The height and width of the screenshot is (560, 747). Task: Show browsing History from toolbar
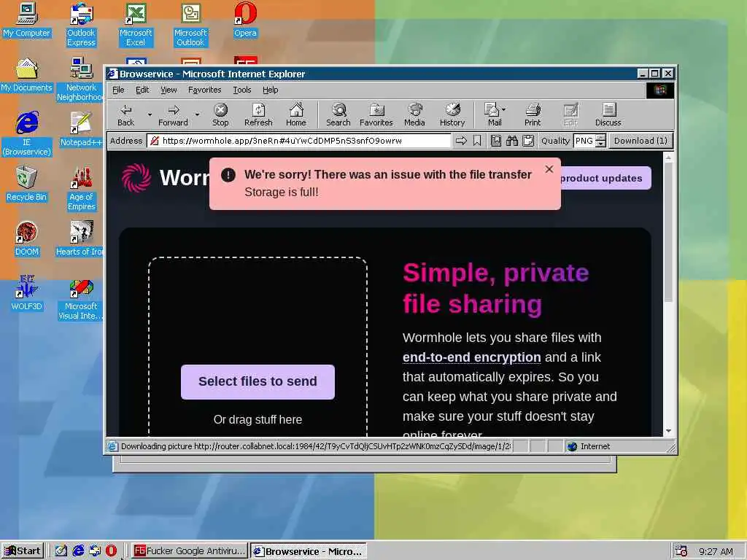tap(452, 115)
